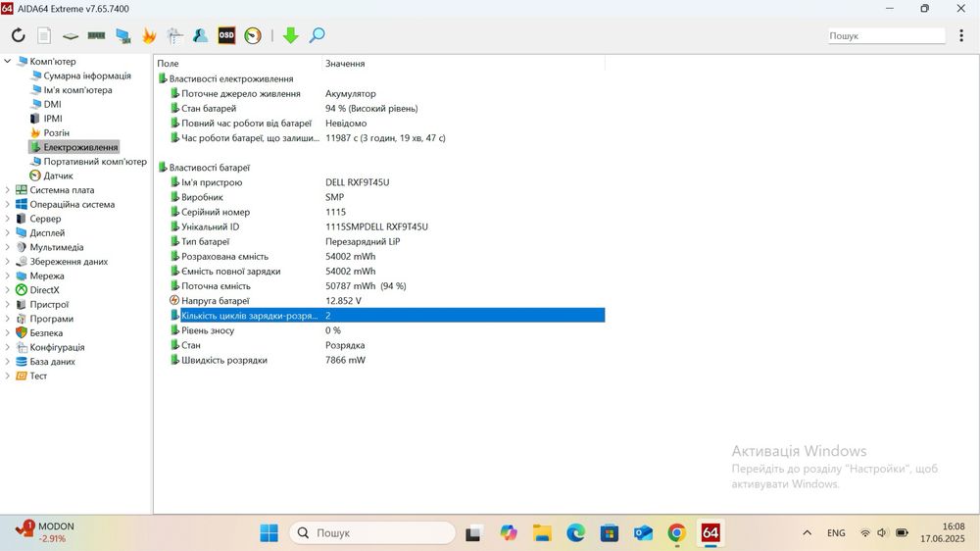Click the user silhouette toolbar icon
The width and height of the screenshot is (980, 551).
200,35
